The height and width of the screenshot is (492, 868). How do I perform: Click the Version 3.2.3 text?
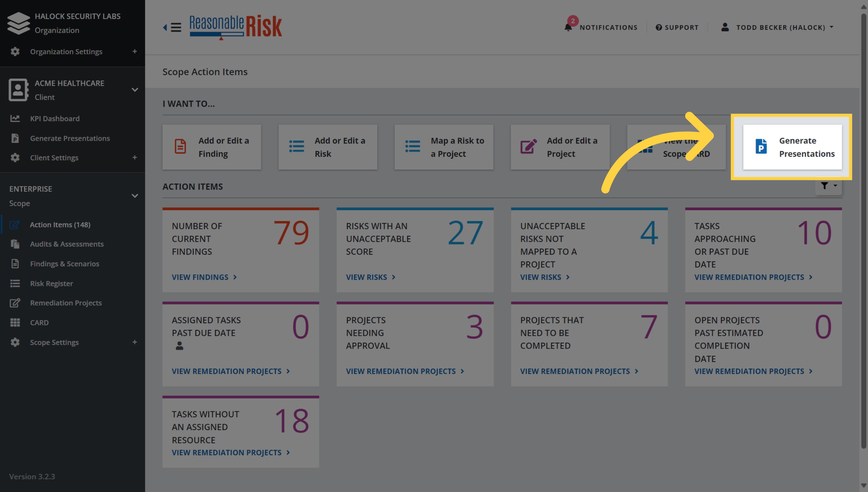[32, 477]
